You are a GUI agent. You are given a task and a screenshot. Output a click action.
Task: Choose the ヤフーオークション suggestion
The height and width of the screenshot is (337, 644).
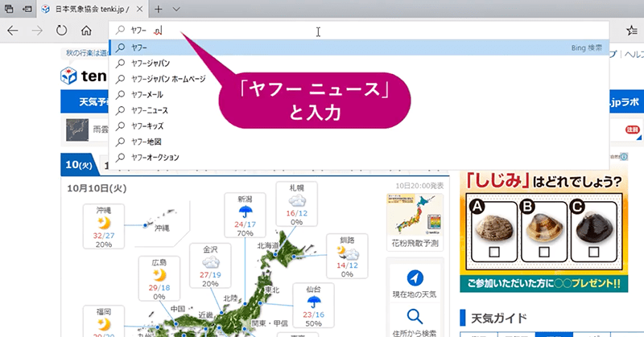358,157
